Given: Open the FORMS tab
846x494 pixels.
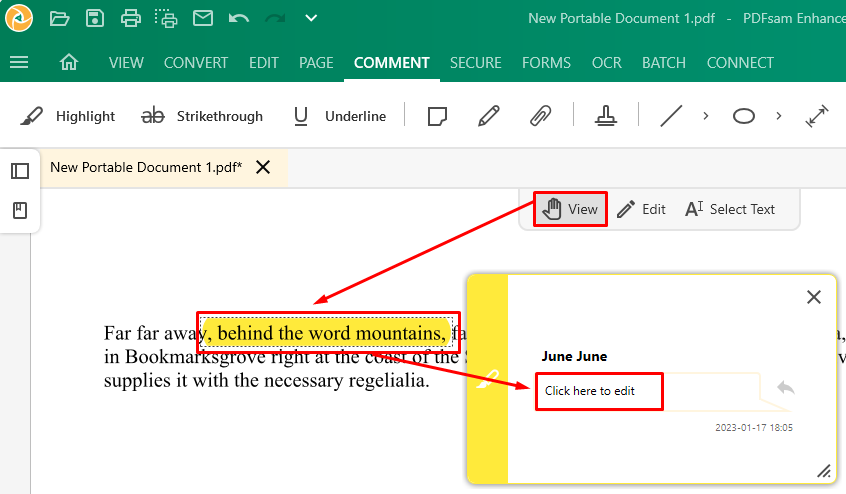Looking at the screenshot, I should [547, 63].
